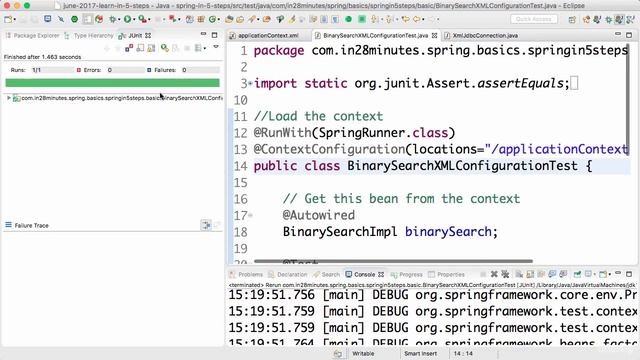Click the green Run play button
Screen dimensions: 640x360
click(127, 19)
